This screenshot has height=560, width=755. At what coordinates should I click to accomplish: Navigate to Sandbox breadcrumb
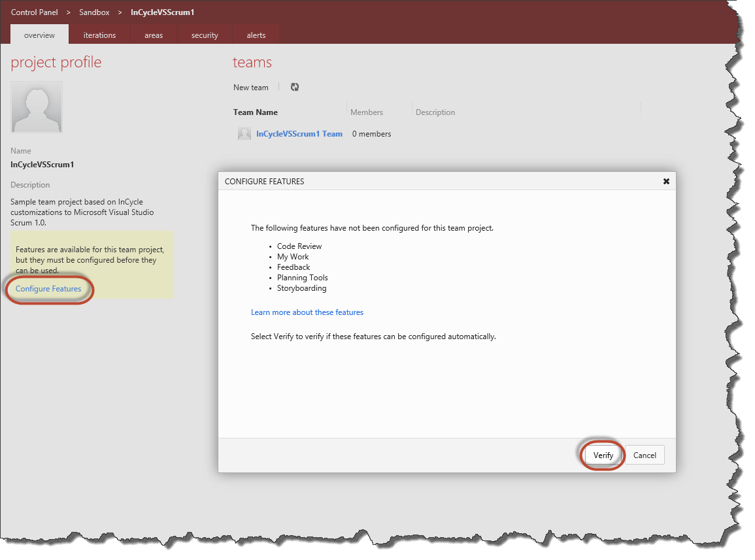[94, 12]
